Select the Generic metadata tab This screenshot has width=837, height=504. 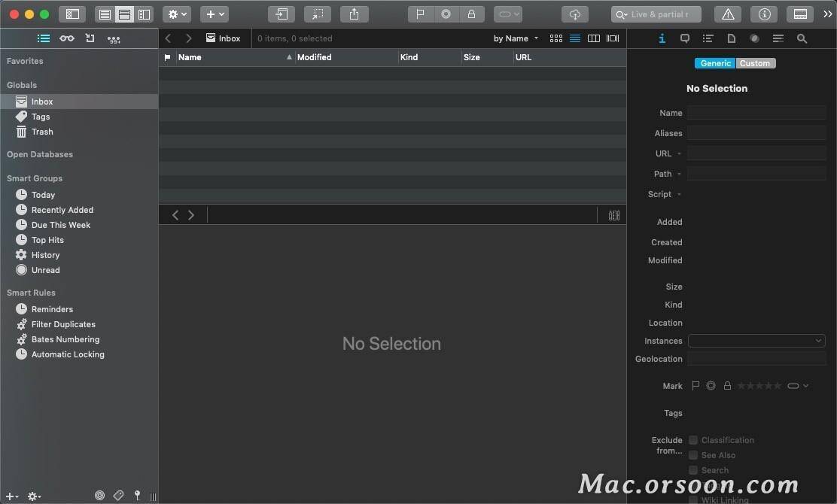[715, 63]
